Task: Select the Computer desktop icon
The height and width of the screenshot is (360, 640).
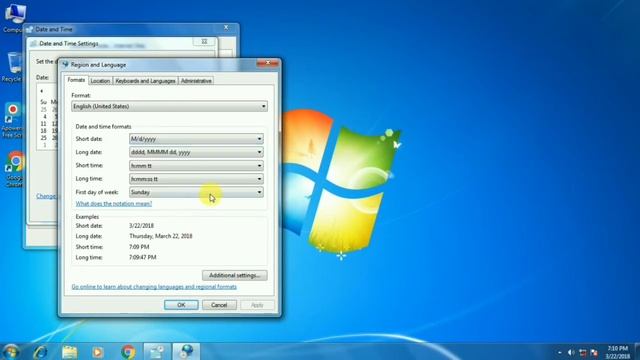Action: pos(14,17)
